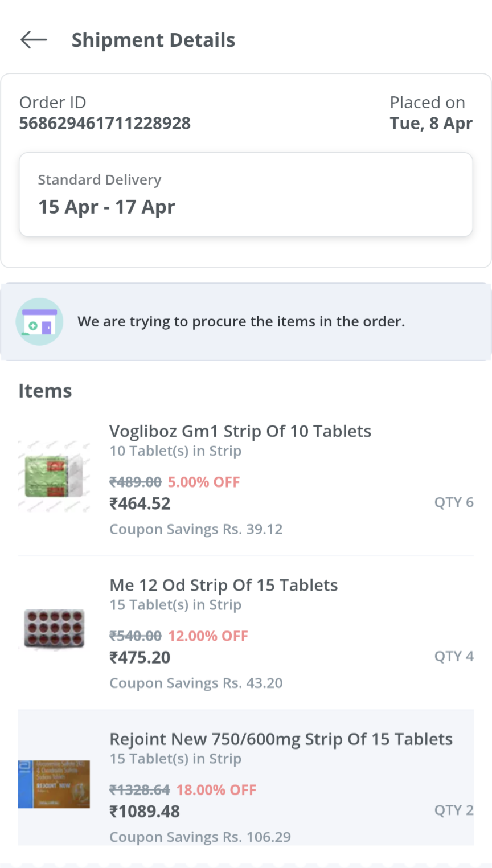This screenshot has width=492, height=868.
Task: Tap the Standard Delivery date card
Action: [246, 194]
